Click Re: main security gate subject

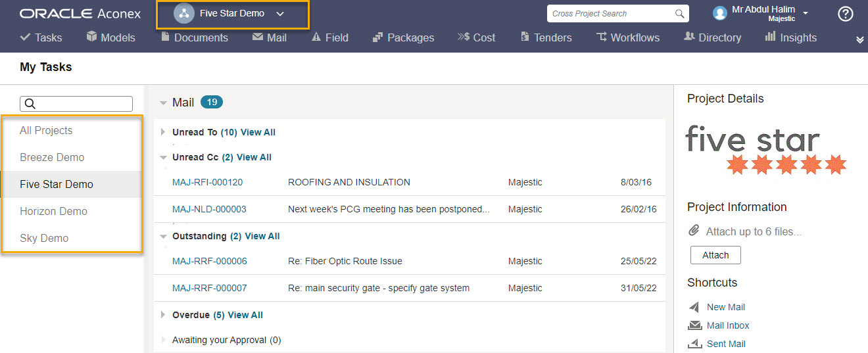pos(379,288)
